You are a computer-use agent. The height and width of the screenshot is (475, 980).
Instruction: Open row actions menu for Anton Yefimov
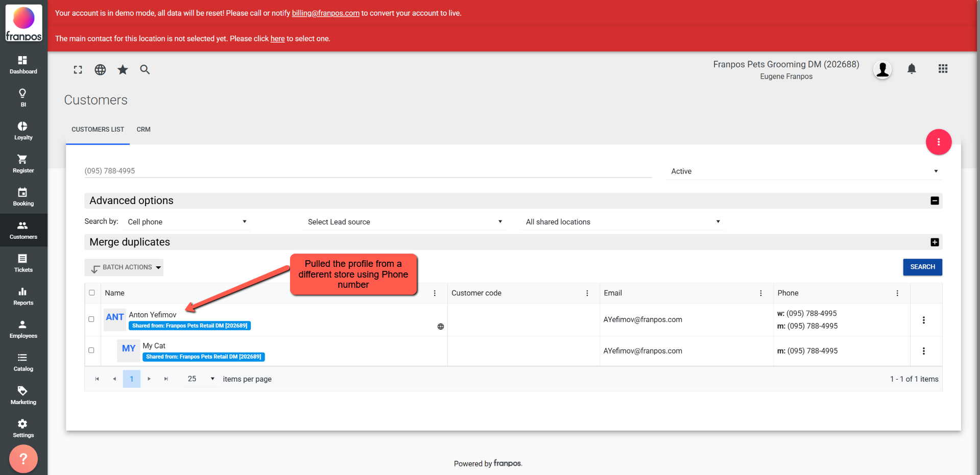click(923, 320)
